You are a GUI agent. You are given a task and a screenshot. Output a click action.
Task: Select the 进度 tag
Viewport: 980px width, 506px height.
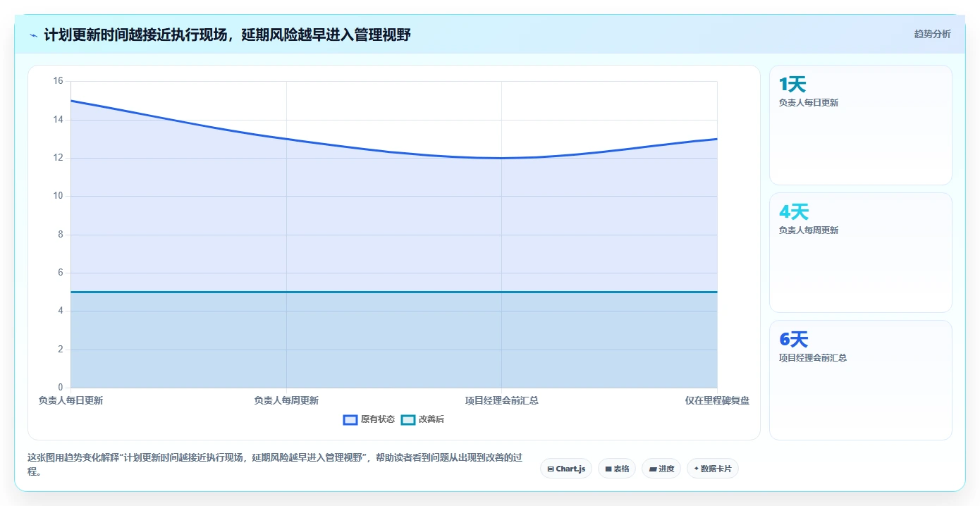(661, 469)
